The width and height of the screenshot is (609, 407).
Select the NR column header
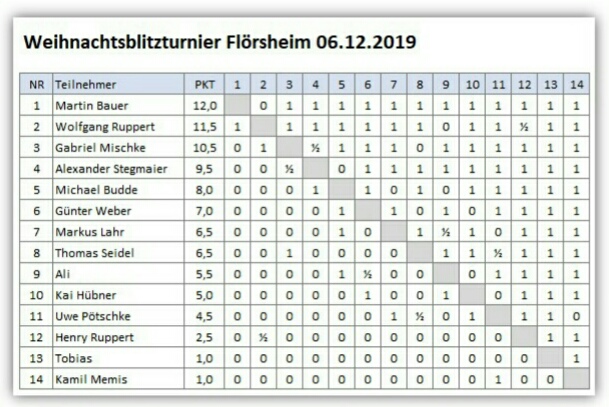tap(36, 84)
